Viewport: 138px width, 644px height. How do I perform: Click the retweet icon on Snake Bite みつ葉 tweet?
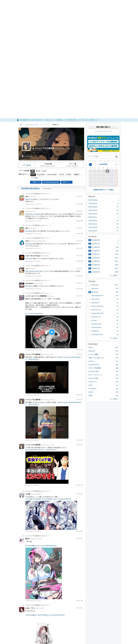pos(79,532)
